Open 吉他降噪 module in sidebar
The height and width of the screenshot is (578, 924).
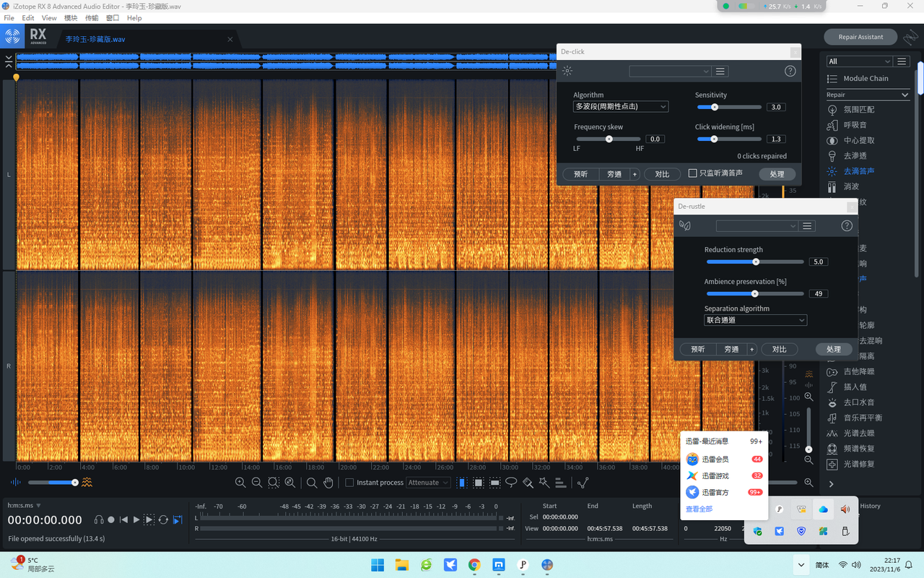[x=858, y=371]
